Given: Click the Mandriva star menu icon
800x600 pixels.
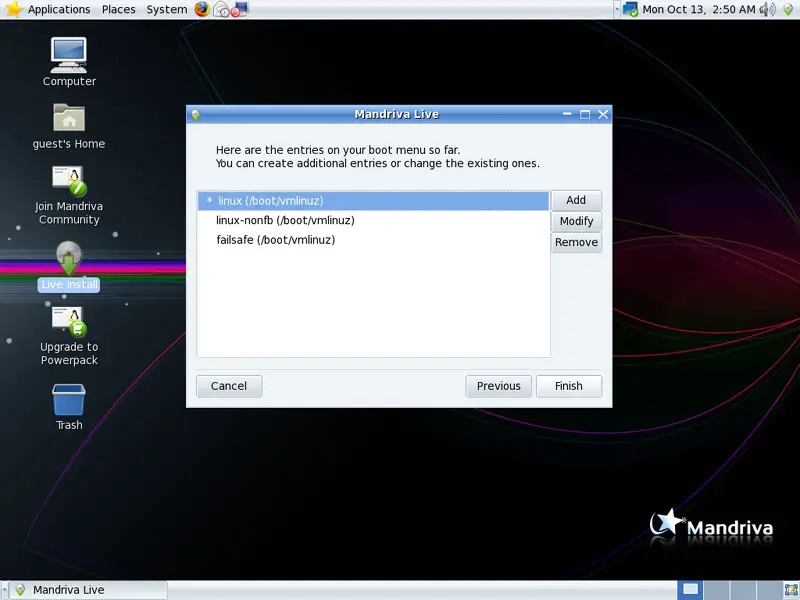Looking at the screenshot, I should [13, 9].
